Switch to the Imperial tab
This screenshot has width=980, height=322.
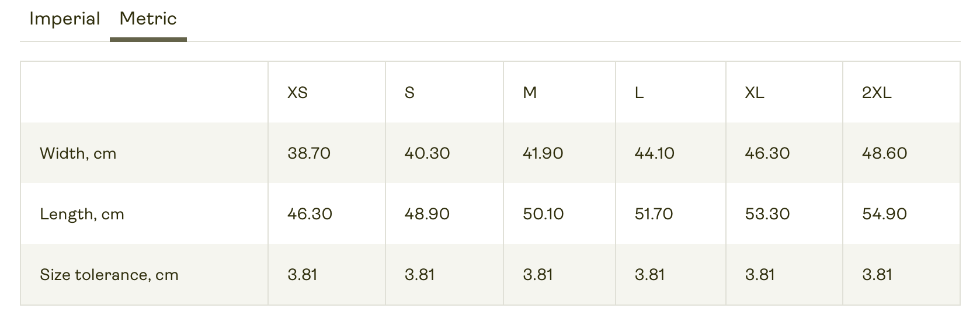pos(65,19)
